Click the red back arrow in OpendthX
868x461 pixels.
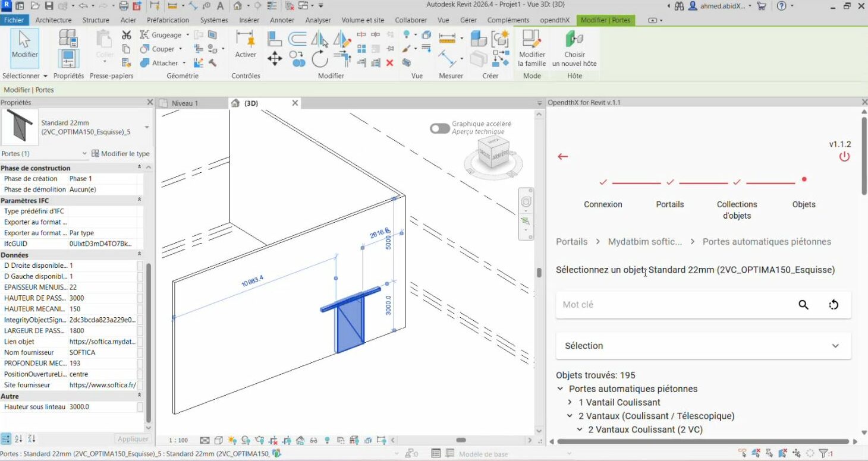pyautogui.click(x=563, y=156)
